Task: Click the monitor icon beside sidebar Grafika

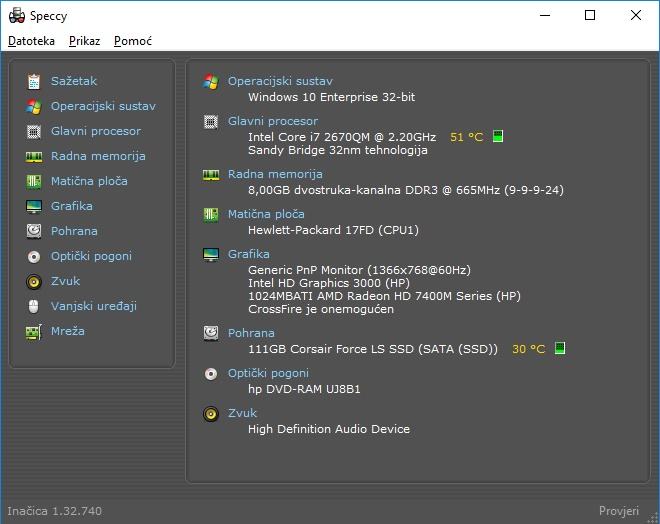Action: tap(34, 207)
